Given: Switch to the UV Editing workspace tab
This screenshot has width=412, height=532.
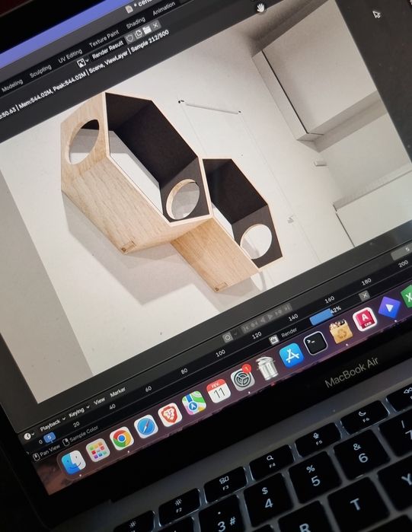Looking at the screenshot, I should [70, 56].
